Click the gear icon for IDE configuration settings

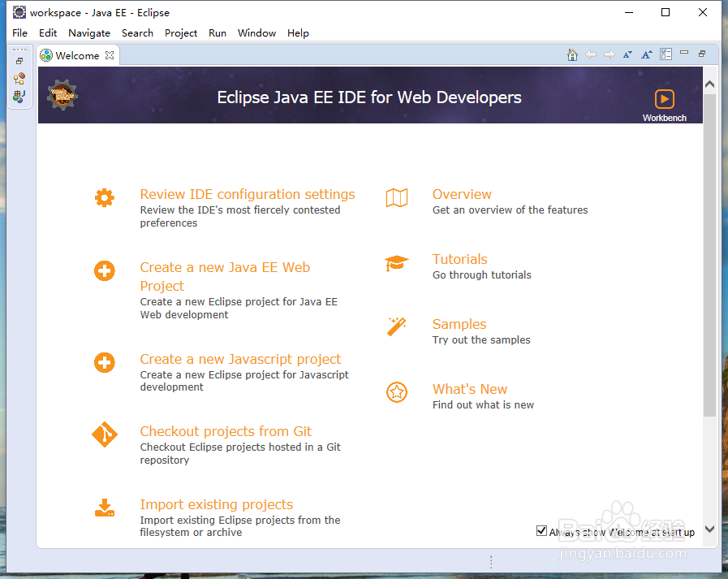[105, 198]
